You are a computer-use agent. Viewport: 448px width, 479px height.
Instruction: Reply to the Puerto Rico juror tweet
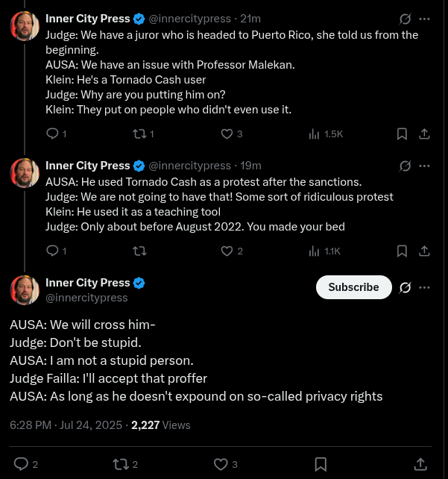click(x=53, y=134)
